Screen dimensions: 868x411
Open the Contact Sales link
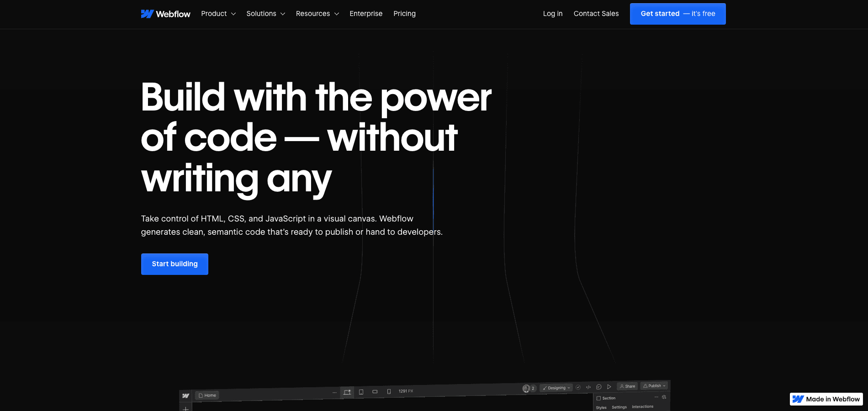click(596, 14)
